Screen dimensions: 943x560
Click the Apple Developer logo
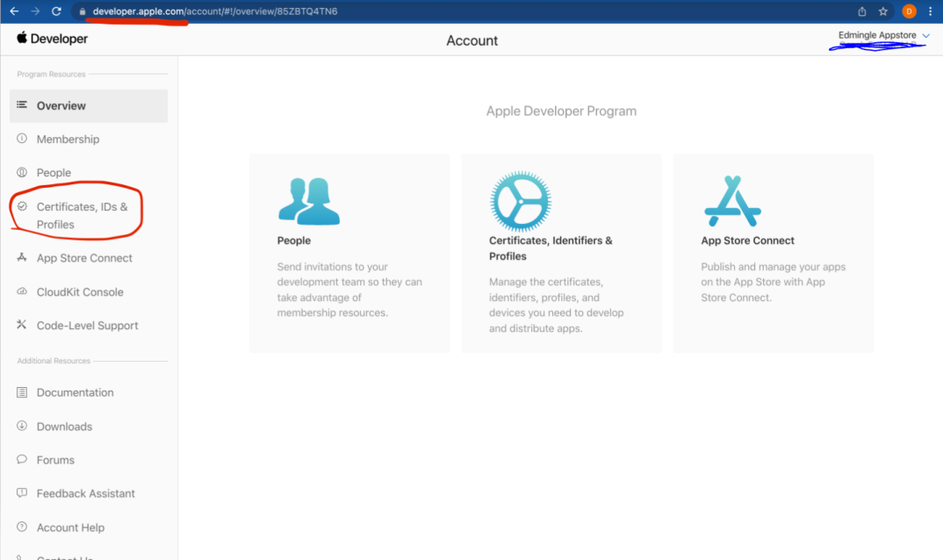(53, 39)
